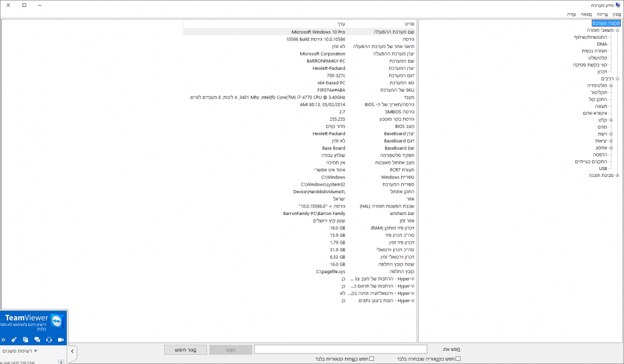624x364 pixels.
Task: Click the TeamViewer double-arrow expand icon
Action: pyautogui.click(x=3, y=340)
